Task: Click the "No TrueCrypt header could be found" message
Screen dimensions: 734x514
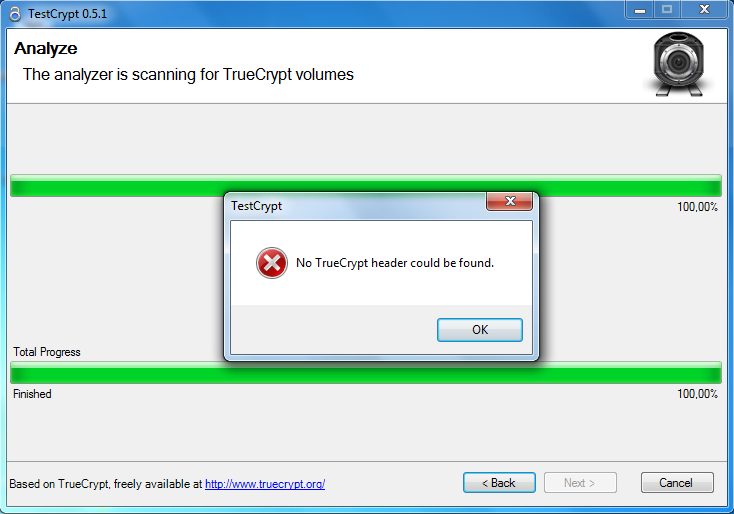Action: tap(395, 263)
